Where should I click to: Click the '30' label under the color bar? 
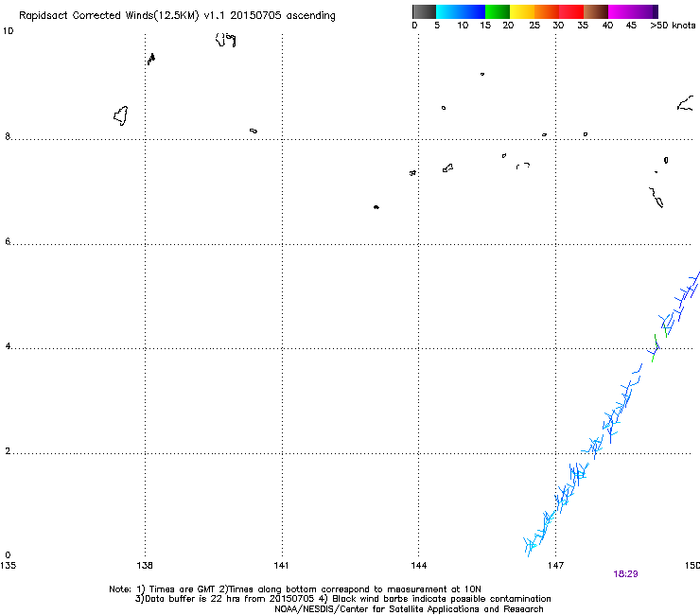point(558,26)
